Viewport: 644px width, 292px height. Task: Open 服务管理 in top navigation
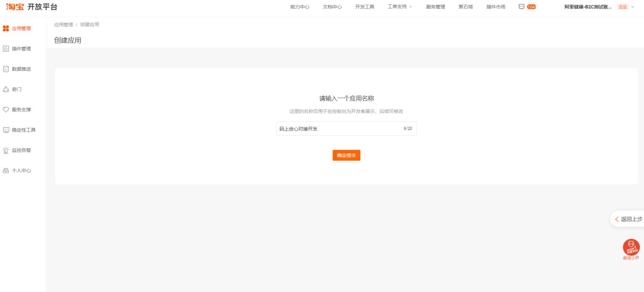(x=436, y=7)
